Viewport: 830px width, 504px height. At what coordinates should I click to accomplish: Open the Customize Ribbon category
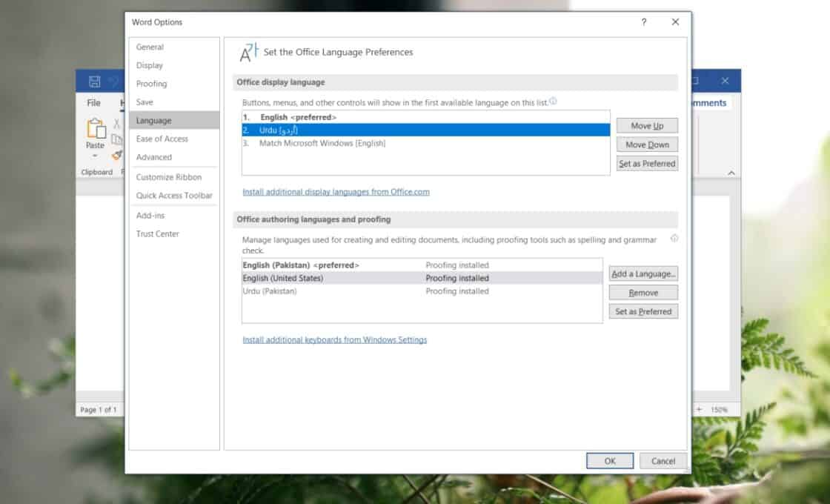168,177
